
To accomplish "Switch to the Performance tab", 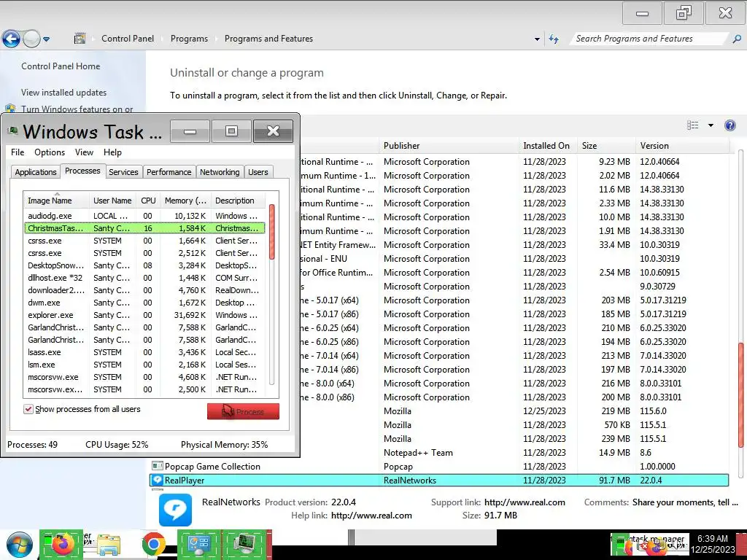I will (x=169, y=172).
